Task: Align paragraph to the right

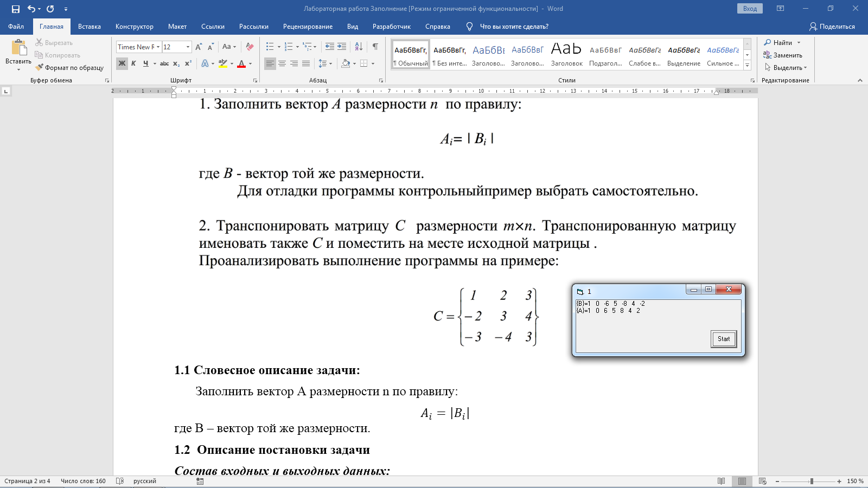Action: point(294,63)
